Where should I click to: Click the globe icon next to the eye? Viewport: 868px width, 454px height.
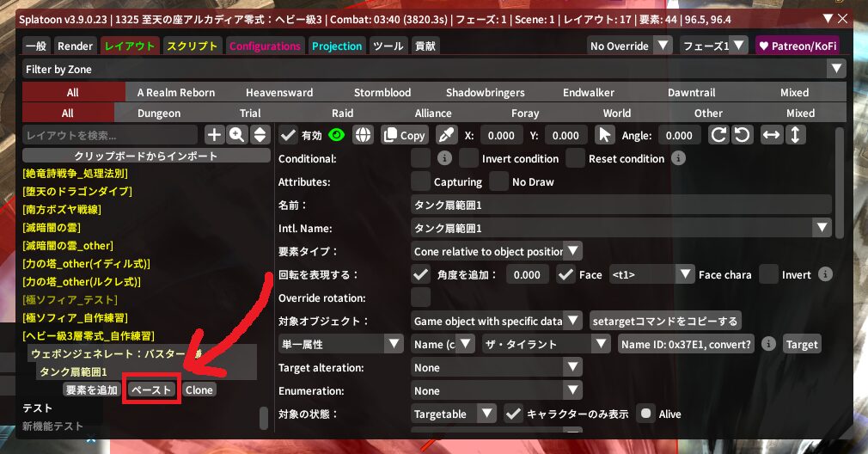363,135
